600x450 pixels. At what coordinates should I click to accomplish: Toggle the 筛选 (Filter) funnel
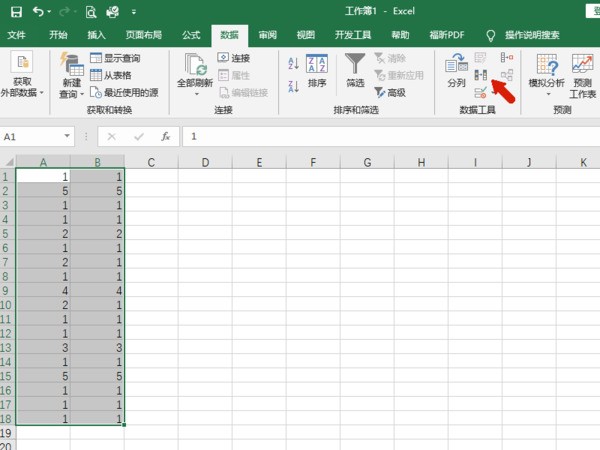[x=355, y=71]
